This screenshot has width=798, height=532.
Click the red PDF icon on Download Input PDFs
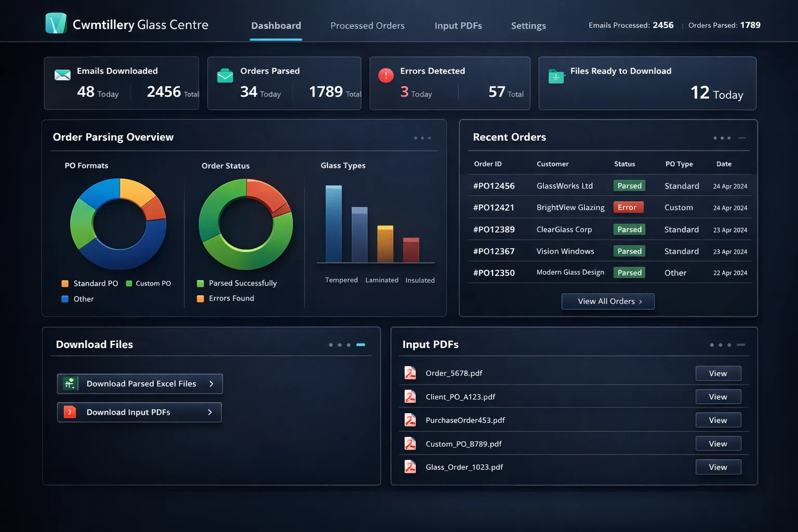point(70,412)
